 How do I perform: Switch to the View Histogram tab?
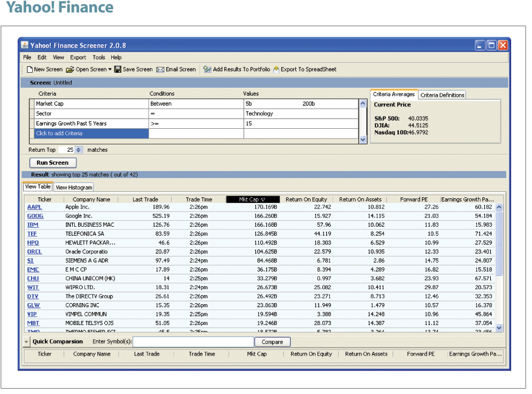coord(74,188)
